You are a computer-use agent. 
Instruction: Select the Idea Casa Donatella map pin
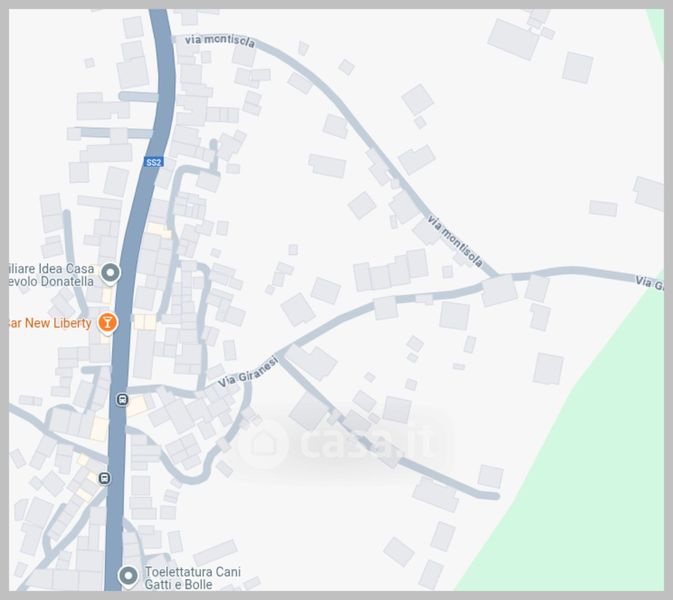click(111, 273)
